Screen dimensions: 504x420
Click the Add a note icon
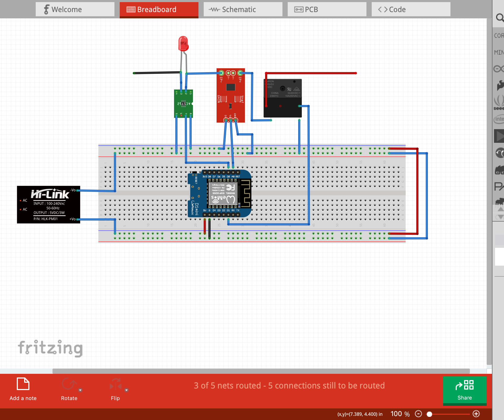[23, 384]
